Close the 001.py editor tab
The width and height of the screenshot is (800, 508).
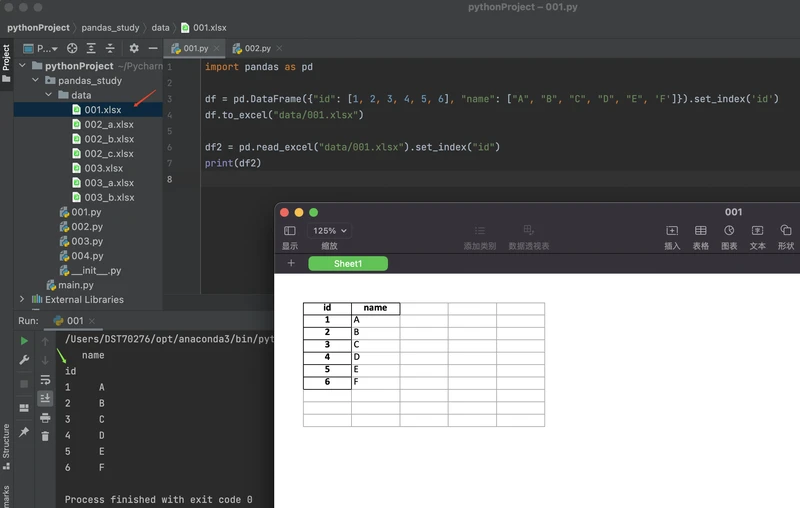216,48
